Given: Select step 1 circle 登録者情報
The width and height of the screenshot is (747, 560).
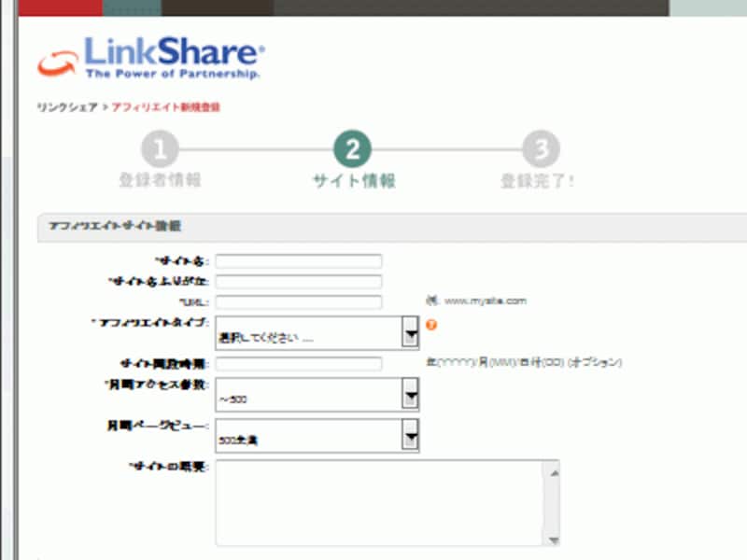Looking at the screenshot, I should 160,149.
